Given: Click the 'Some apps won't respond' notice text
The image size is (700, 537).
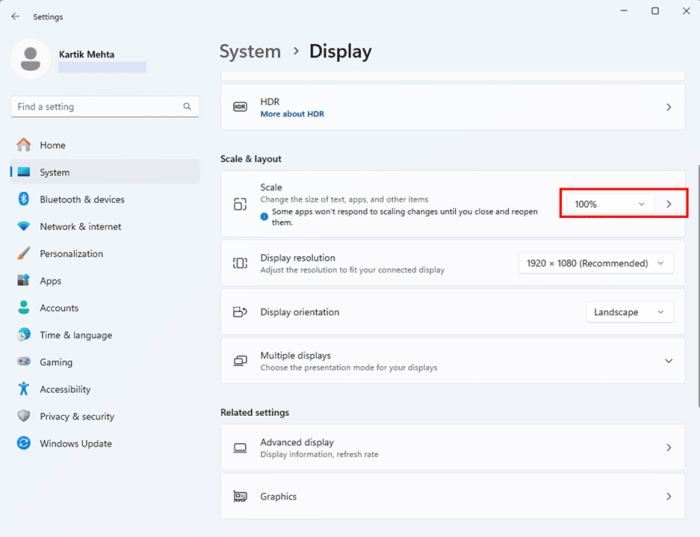Looking at the screenshot, I should [x=405, y=216].
